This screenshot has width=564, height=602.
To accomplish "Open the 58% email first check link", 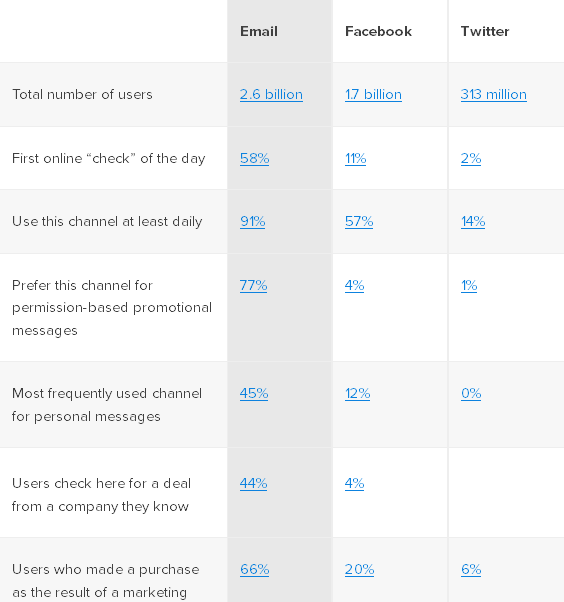I will pyautogui.click(x=255, y=158).
